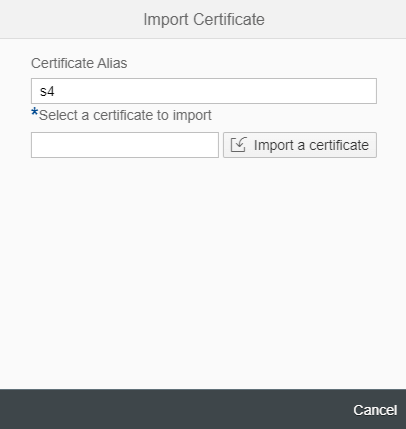Viewport: 406px width, 429px height.
Task: Click the Certificate Alias label
Action: pos(79,63)
